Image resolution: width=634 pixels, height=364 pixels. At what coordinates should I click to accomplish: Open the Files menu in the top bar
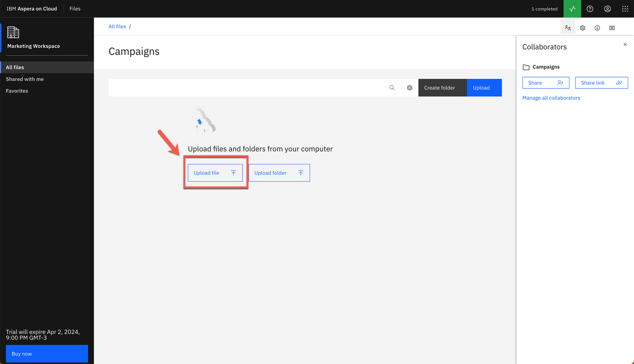click(75, 8)
